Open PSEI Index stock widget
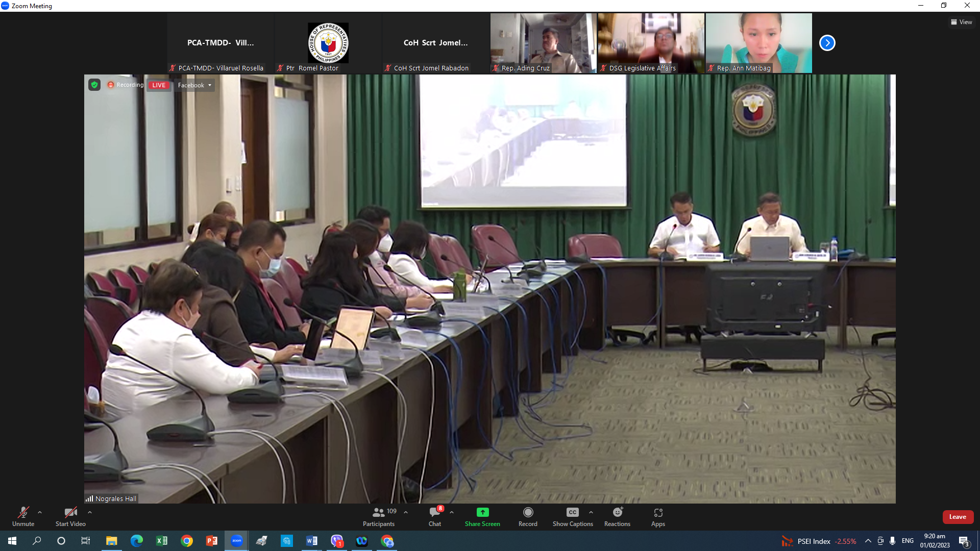The width and height of the screenshot is (980, 551). [818, 541]
